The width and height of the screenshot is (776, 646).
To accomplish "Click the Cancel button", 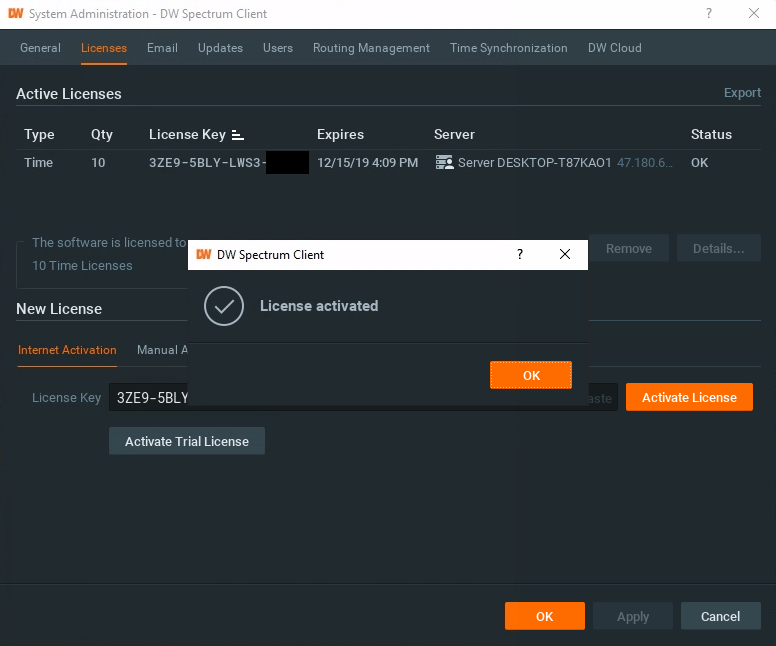I will 721,616.
